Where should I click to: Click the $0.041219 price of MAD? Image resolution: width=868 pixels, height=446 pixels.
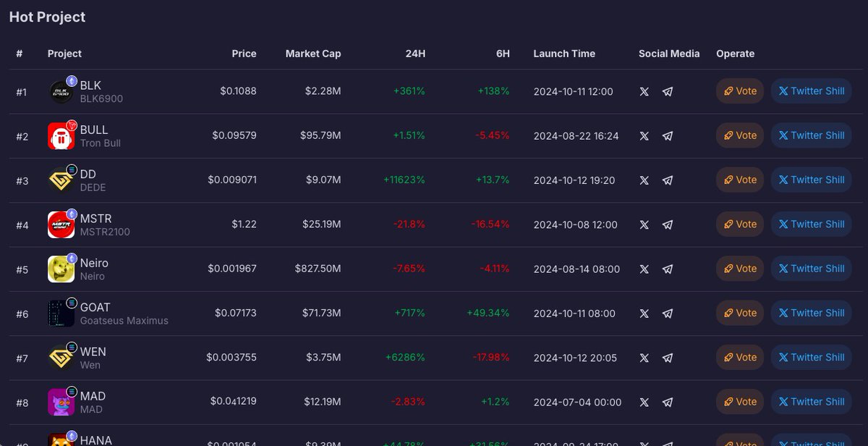tap(233, 403)
